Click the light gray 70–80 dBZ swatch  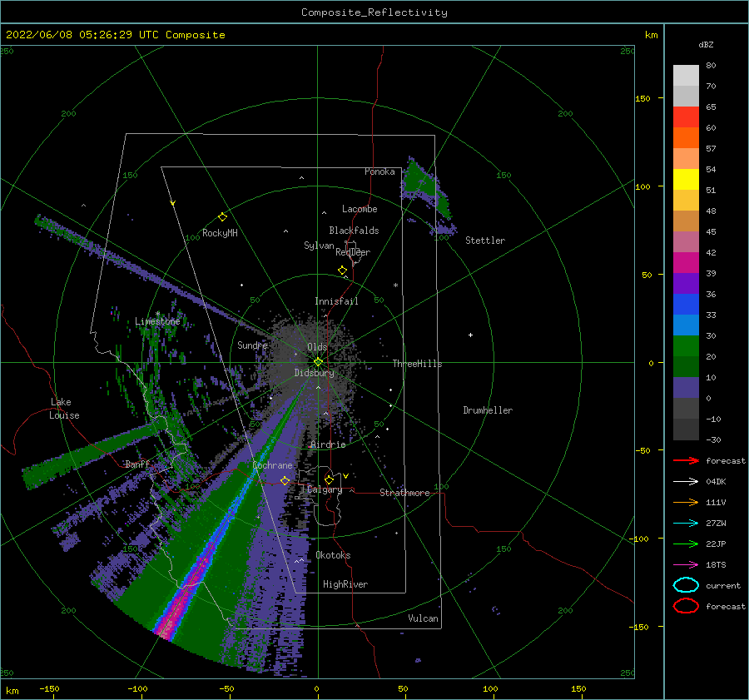click(686, 76)
